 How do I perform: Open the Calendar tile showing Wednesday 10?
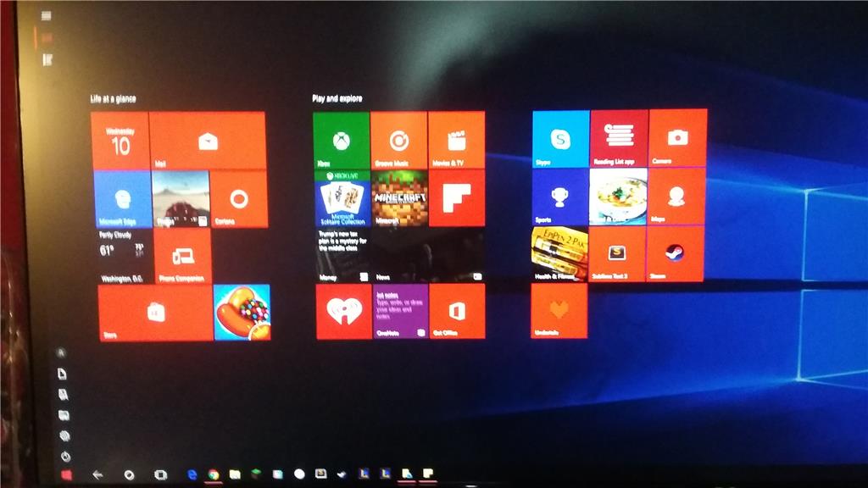pos(120,141)
